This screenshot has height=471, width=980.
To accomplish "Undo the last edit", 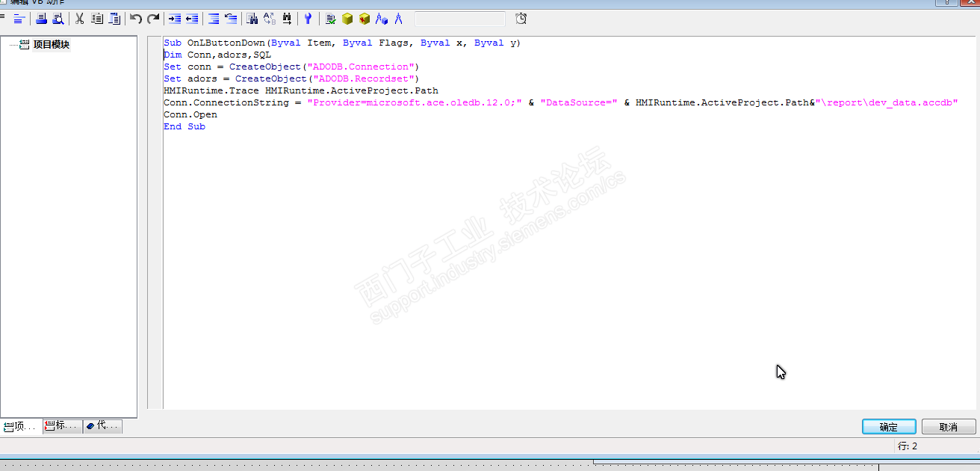I will 136,19.
